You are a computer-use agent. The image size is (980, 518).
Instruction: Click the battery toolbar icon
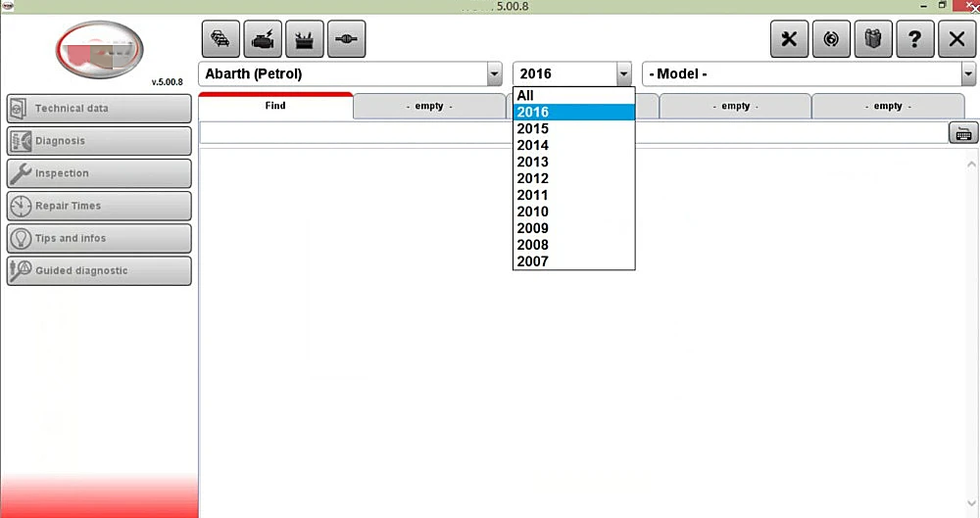(305, 39)
